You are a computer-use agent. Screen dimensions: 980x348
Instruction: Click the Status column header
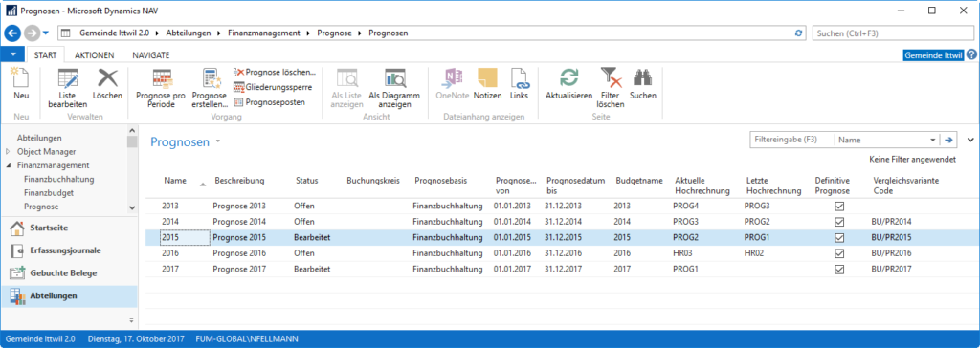click(x=307, y=181)
